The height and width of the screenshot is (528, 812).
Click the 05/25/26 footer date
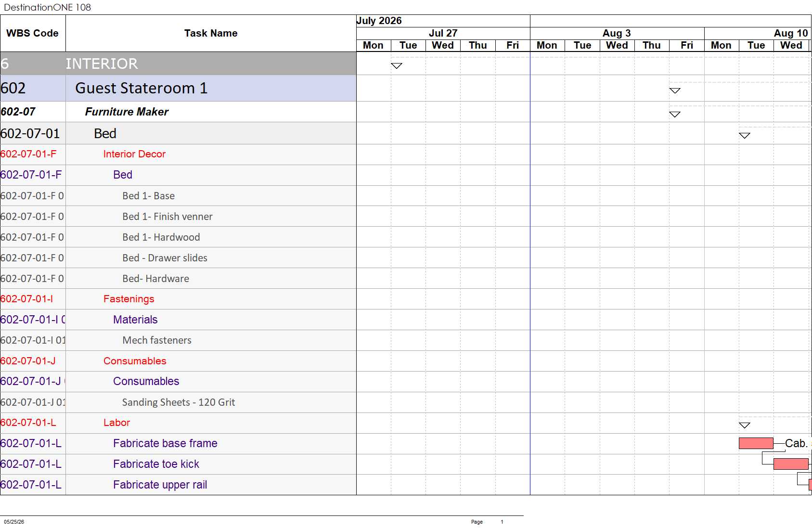(x=14, y=522)
